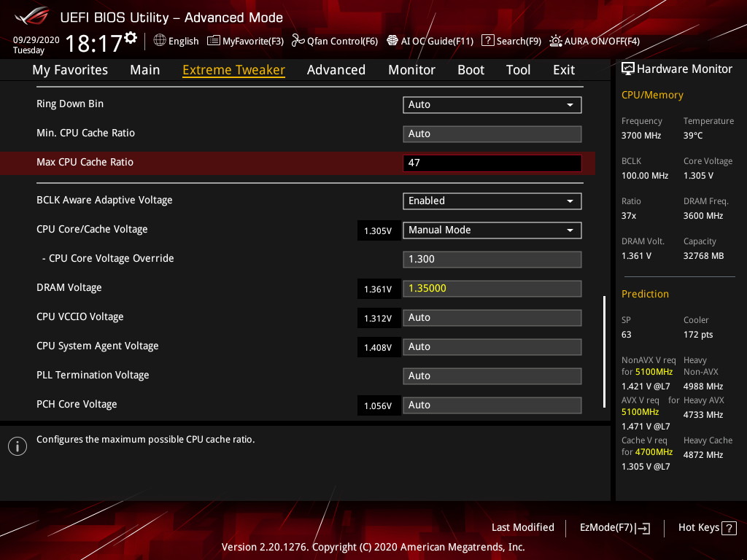Select the CPU VCCIO Voltage label

pos(80,316)
